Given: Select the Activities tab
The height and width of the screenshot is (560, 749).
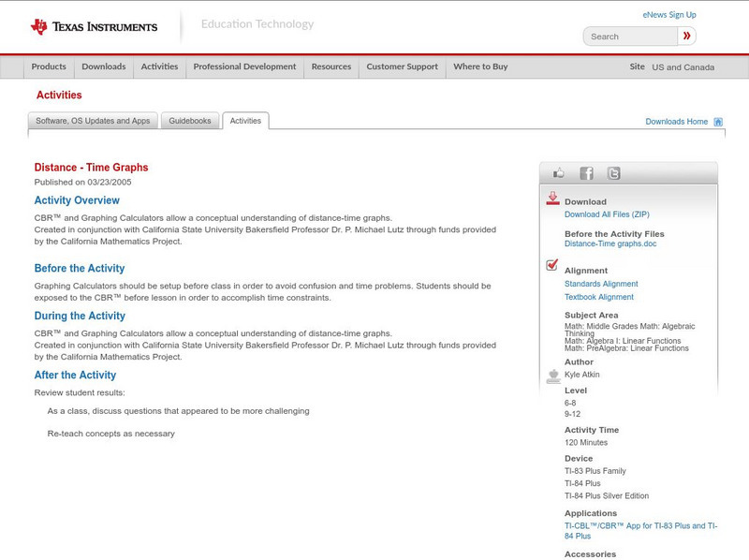Looking at the screenshot, I should click(x=245, y=121).
